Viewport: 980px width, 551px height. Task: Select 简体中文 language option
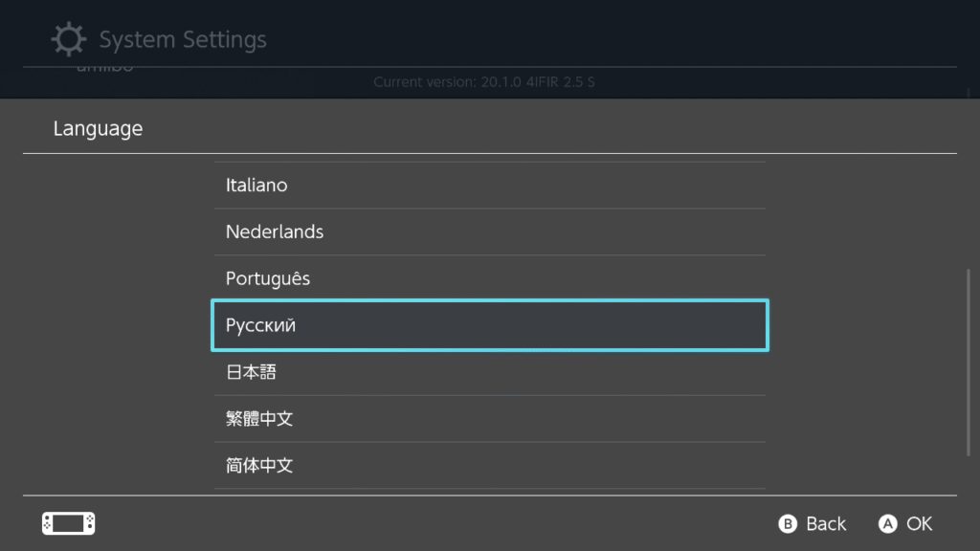(x=489, y=466)
